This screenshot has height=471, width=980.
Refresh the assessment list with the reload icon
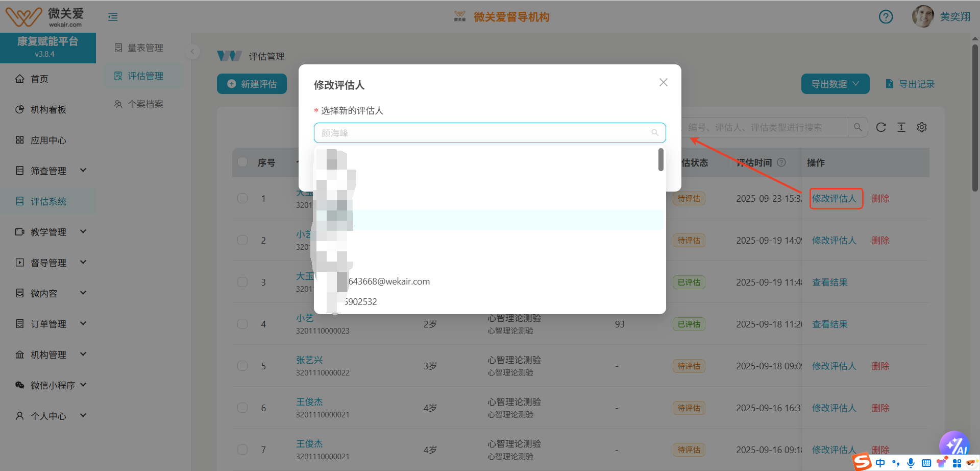(881, 127)
